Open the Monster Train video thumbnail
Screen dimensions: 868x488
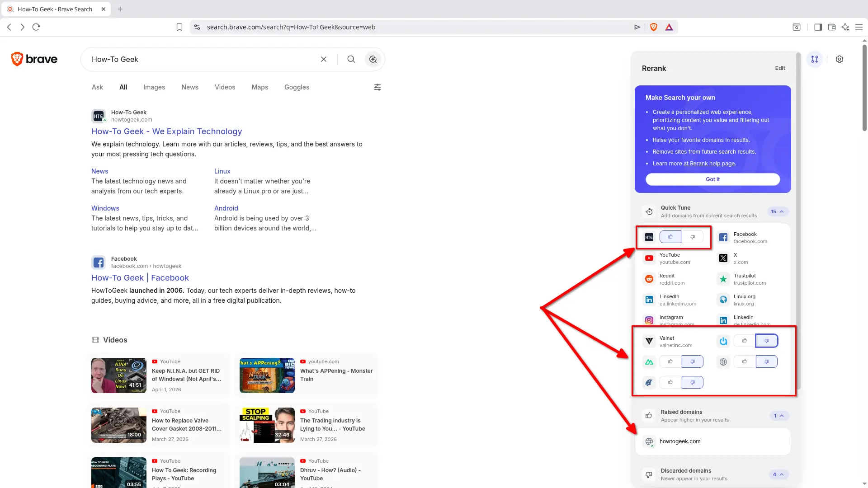tap(267, 375)
